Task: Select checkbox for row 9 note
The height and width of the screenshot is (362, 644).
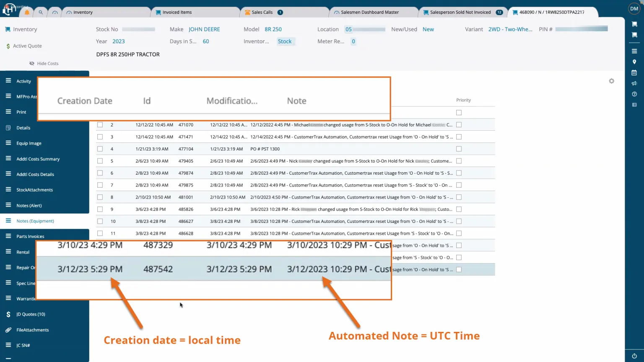Action: click(100, 209)
